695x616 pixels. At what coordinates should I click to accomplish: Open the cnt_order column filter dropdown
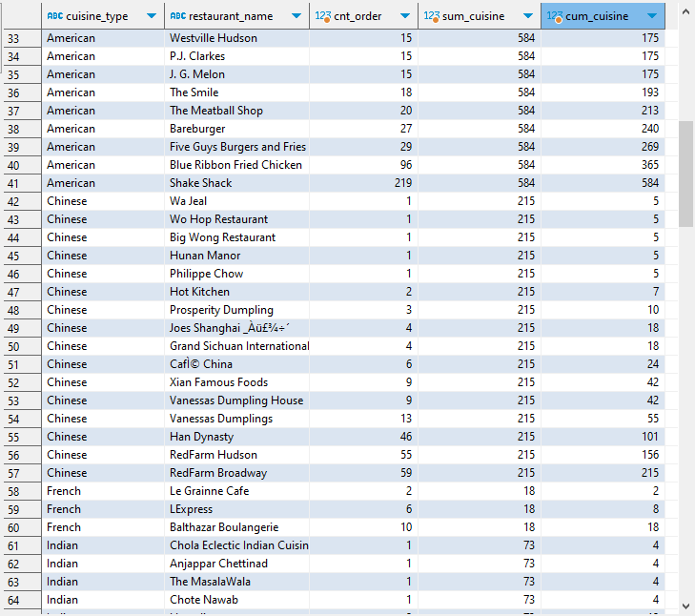coord(404,16)
